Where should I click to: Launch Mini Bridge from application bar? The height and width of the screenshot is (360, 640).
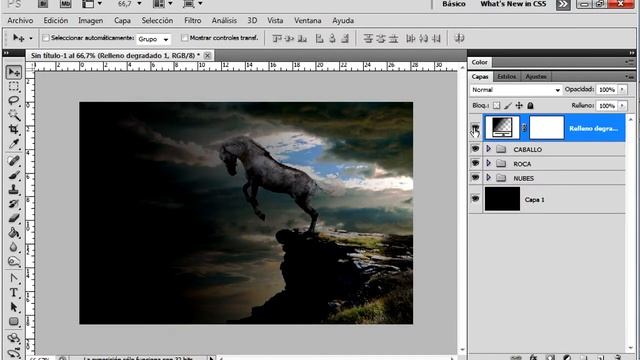click(65, 4)
